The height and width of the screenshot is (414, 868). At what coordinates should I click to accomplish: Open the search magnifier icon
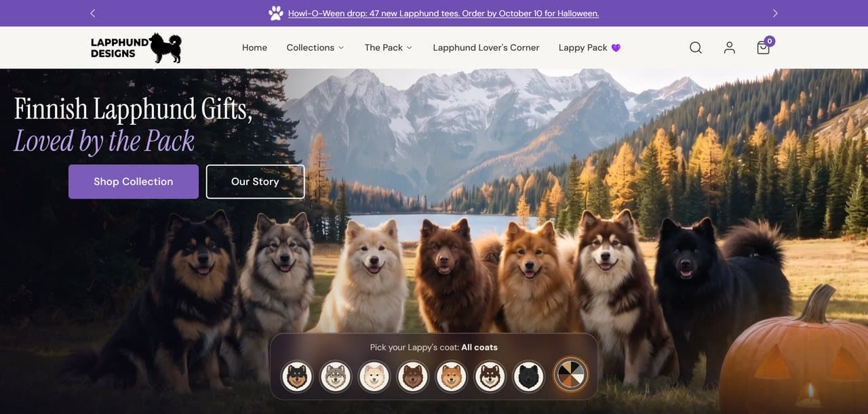[696, 47]
